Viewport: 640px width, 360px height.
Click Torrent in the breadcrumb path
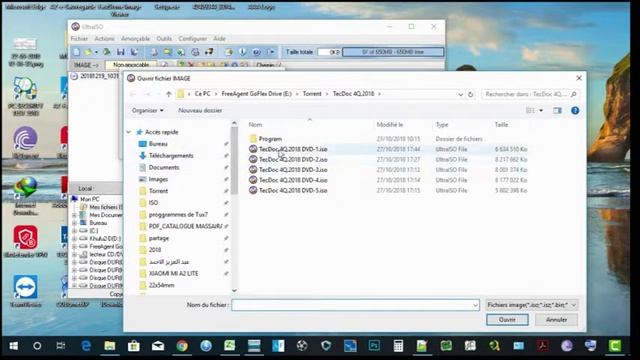click(312, 94)
